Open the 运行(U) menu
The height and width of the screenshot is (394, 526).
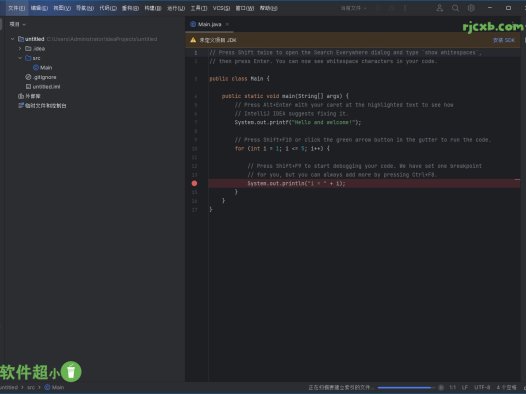[x=176, y=8]
